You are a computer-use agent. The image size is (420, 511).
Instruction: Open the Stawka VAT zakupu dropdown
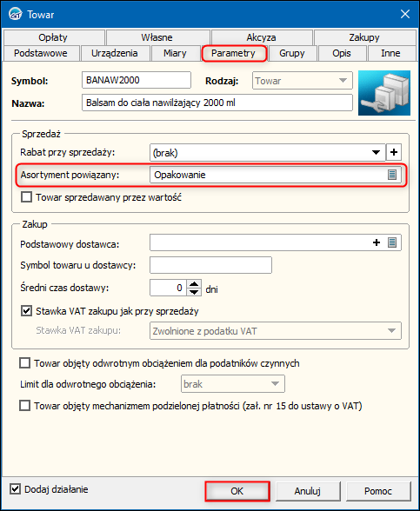pyautogui.click(x=391, y=331)
